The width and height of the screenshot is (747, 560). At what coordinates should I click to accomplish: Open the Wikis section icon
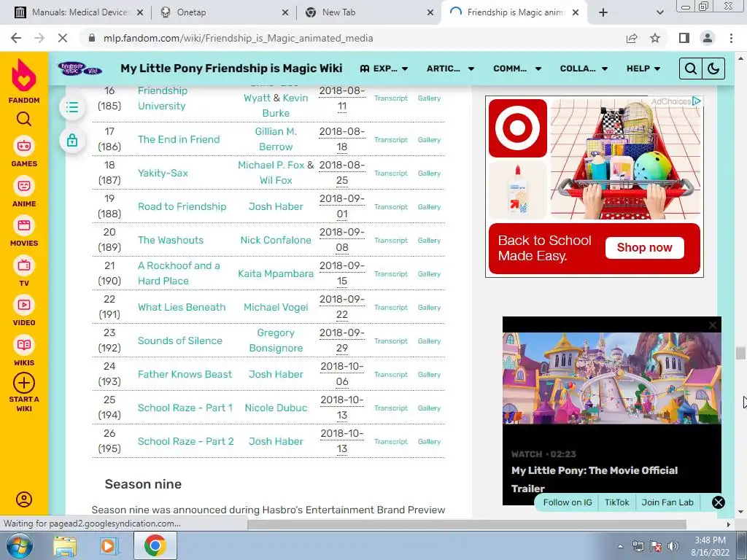tap(24, 345)
